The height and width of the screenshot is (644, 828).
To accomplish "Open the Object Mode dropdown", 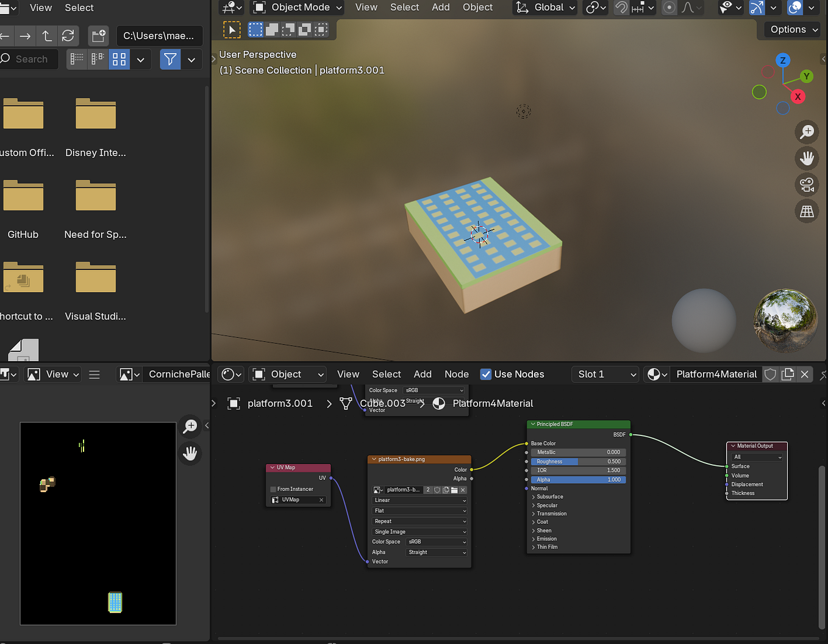I will [297, 7].
